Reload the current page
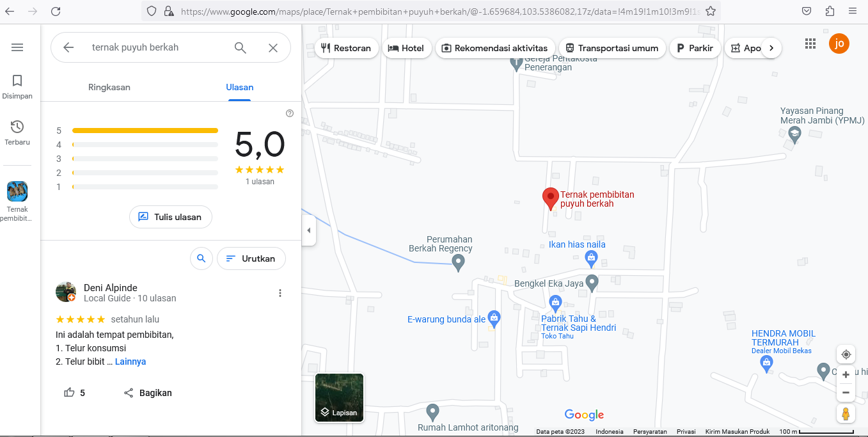Image resolution: width=868 pixels, height=437 pixels. [x=56, y=11]
